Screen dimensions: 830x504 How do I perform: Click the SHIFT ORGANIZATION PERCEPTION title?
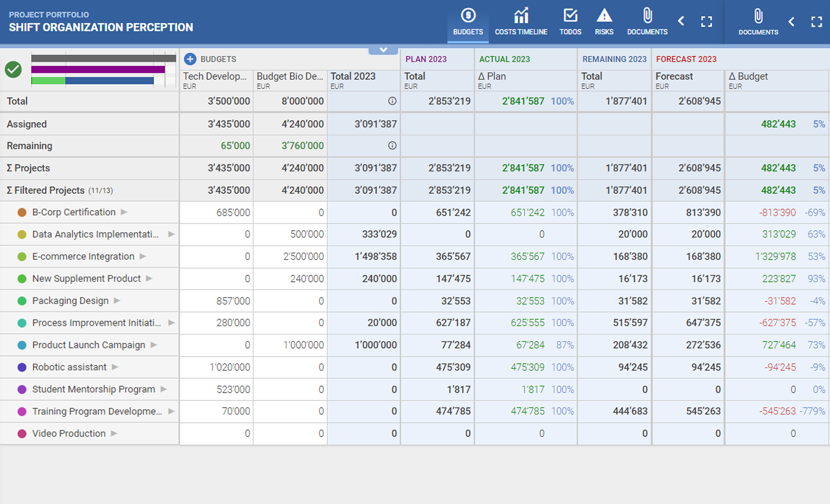click(x=101, y=27)
